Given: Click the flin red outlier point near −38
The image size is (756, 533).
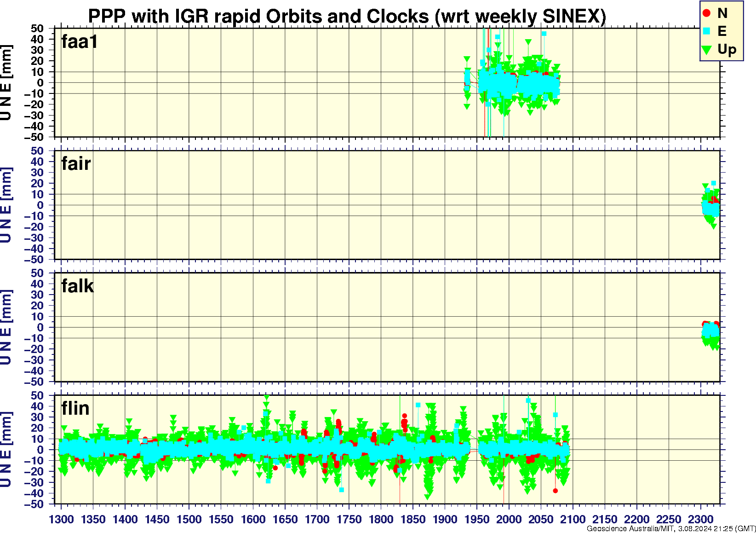Looking at the screenshot, I should [555, 491].
